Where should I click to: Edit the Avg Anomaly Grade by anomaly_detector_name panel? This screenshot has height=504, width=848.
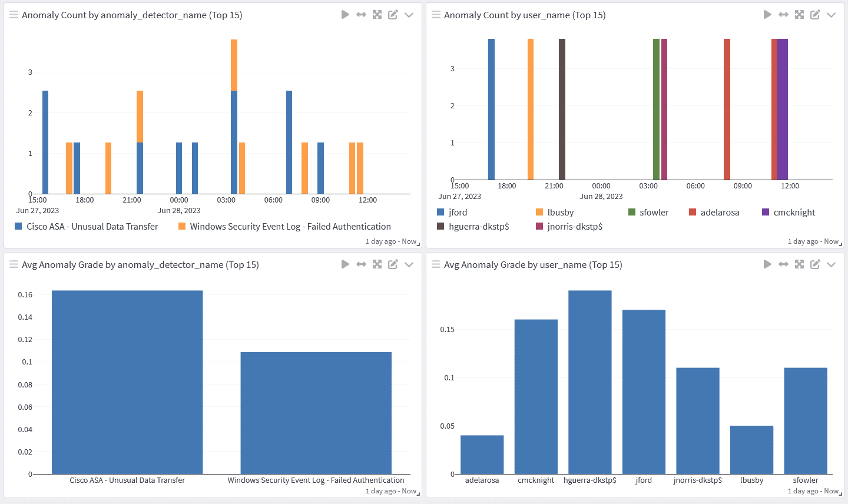coord(393,264)
